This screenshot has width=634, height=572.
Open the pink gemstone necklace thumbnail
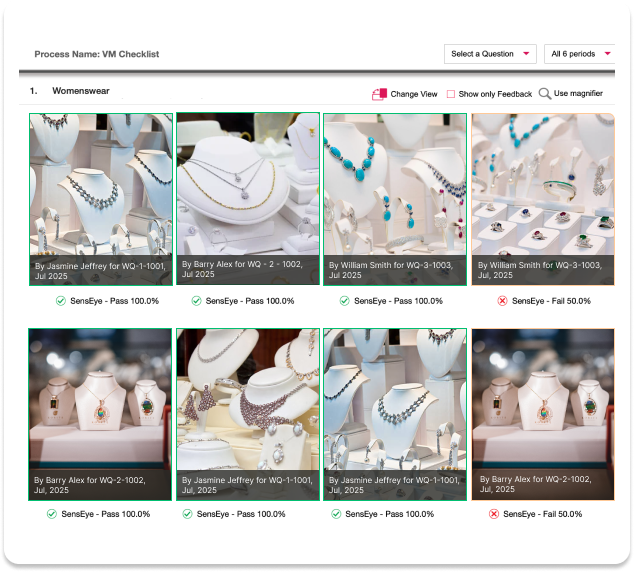pos(248,413)
